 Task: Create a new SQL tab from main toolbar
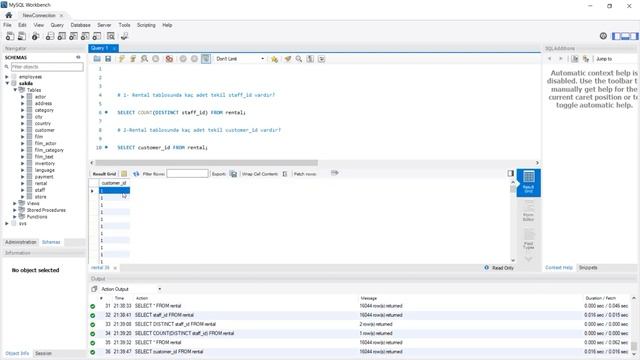coord(10,36)
